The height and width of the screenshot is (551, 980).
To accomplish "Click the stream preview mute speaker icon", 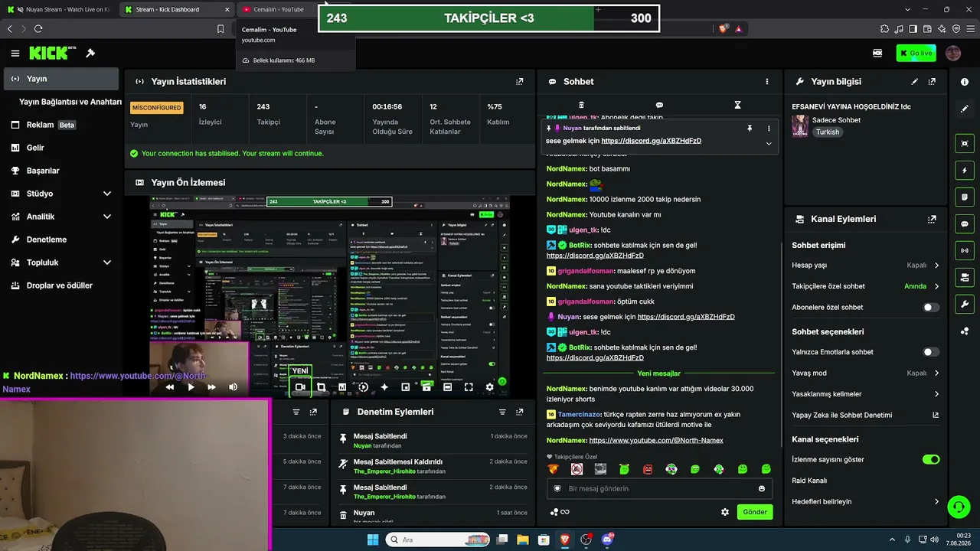I will tap(233, 387).
